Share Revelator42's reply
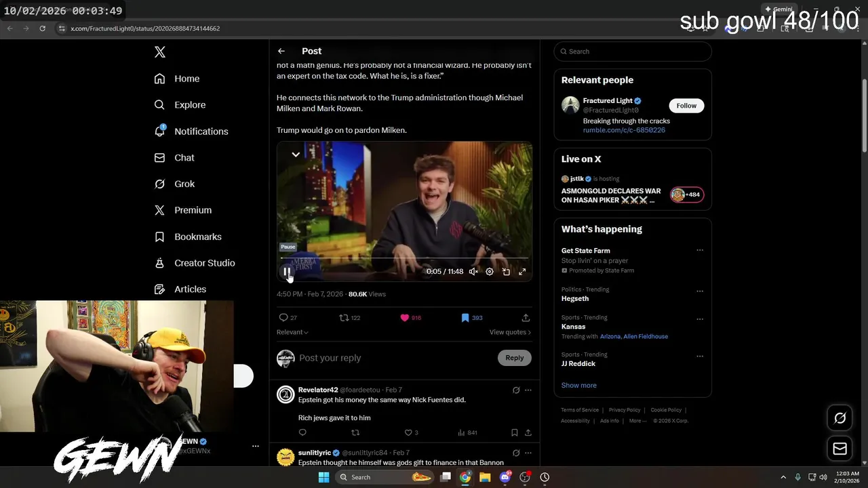Image resolution: width=868 pixels, height=488 pixels. pos(528,432)
